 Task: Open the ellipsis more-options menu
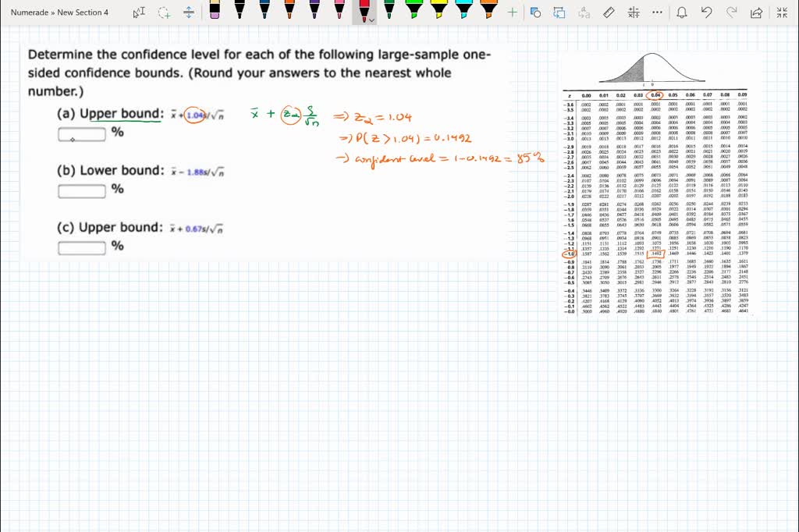pyautogui.click(x=656, y=12)
